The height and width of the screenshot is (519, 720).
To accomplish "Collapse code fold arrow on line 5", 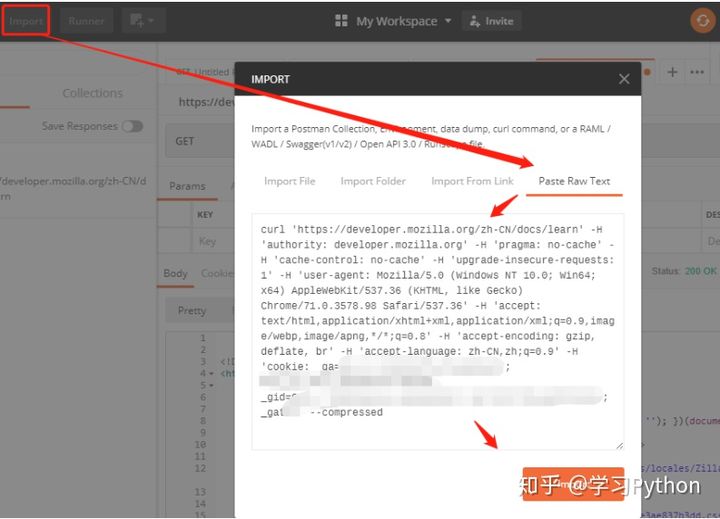I will click(x=211, y=385).
